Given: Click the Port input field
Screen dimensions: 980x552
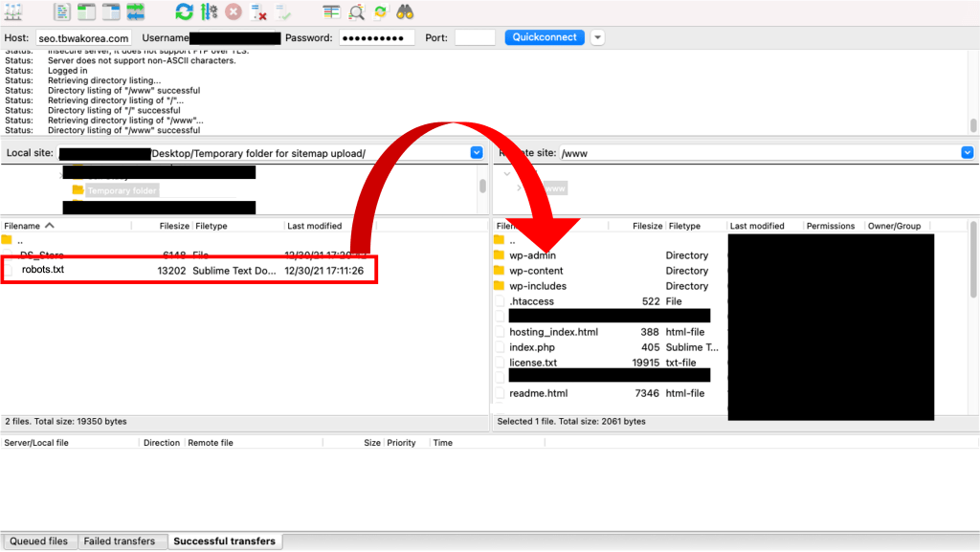Looking at the screenshot, I should [475, 38].
